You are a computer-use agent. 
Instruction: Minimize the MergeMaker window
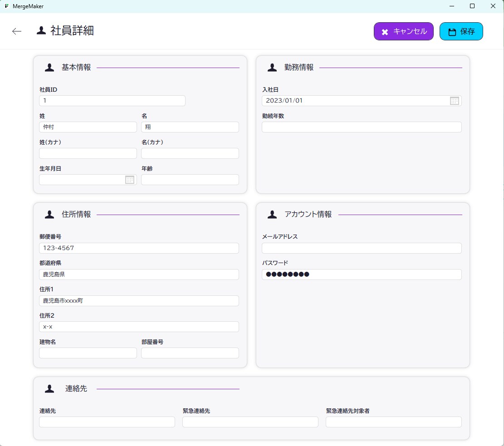[452, 6]
